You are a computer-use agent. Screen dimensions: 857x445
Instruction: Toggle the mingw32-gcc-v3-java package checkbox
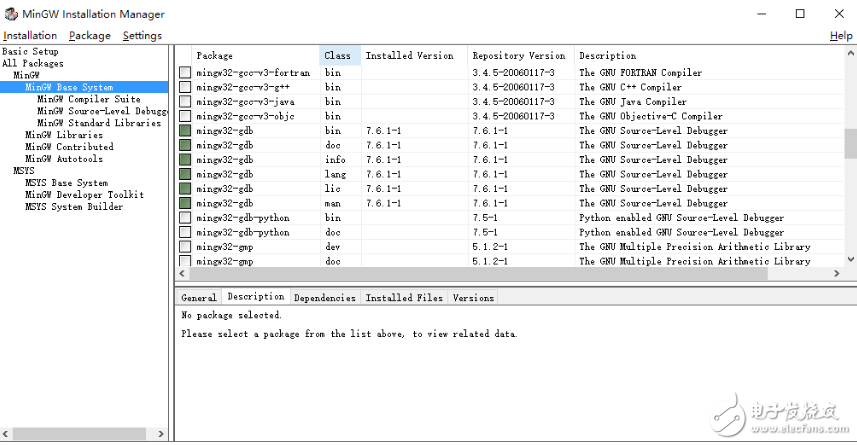pos(185,102)
